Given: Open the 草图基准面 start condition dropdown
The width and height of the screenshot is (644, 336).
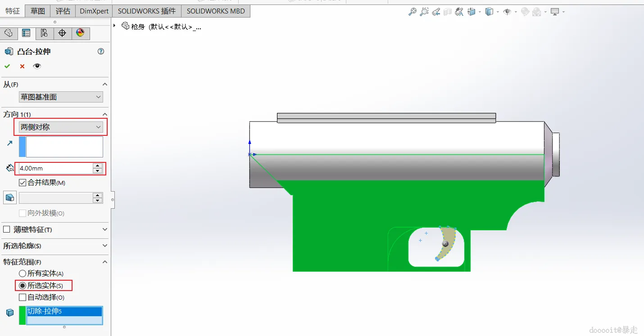Looking at the screenshot, I should (61, 97).
